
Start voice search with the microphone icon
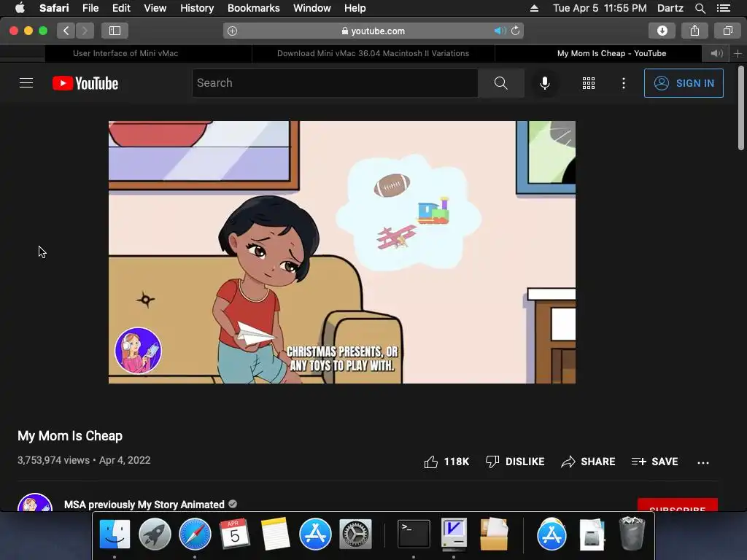tap(544, 83)
